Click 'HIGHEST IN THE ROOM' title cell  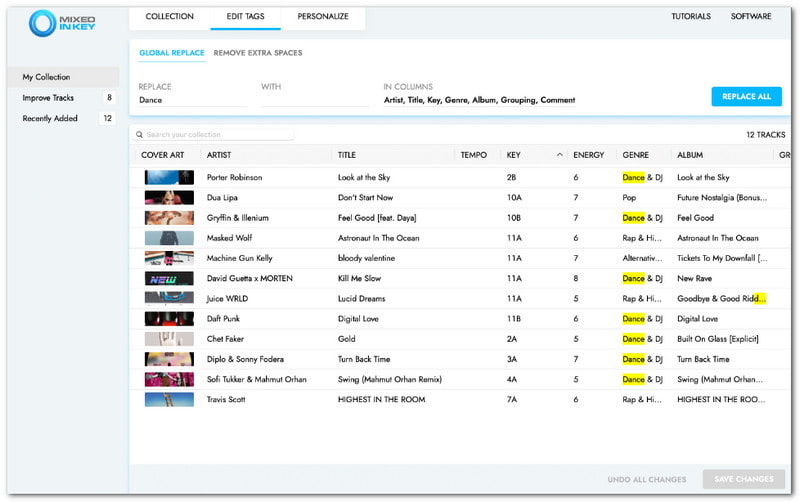click(381, 399)
